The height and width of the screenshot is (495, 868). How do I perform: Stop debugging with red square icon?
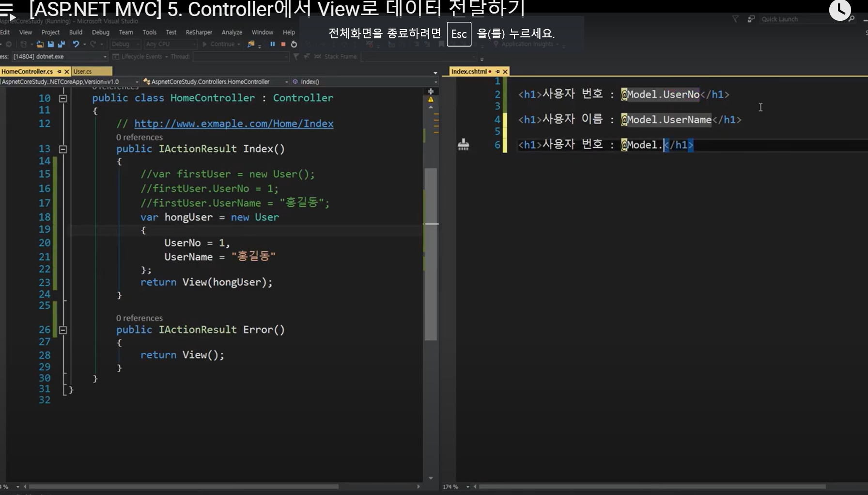click(x=283, y=44)
